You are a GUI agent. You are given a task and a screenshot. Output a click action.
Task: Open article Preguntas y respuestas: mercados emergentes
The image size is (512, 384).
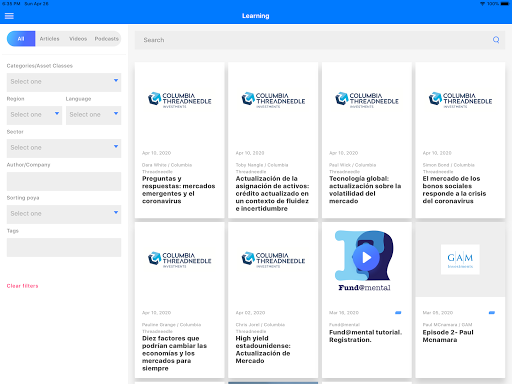pos(179,190)
